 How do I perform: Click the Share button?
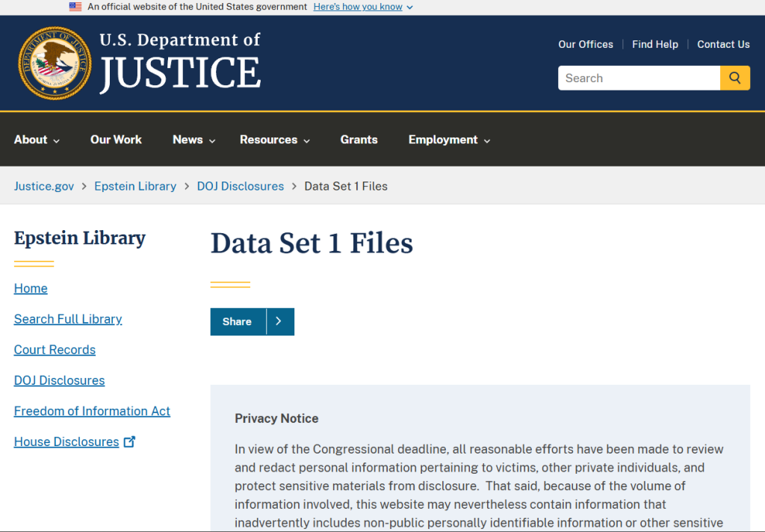[237, 321]
